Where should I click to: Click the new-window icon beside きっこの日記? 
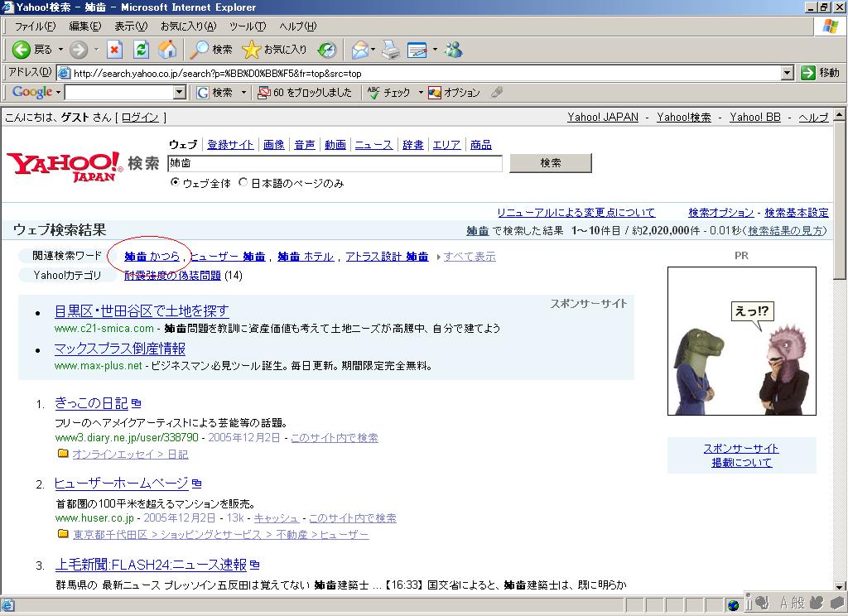(x=137, y=403)
